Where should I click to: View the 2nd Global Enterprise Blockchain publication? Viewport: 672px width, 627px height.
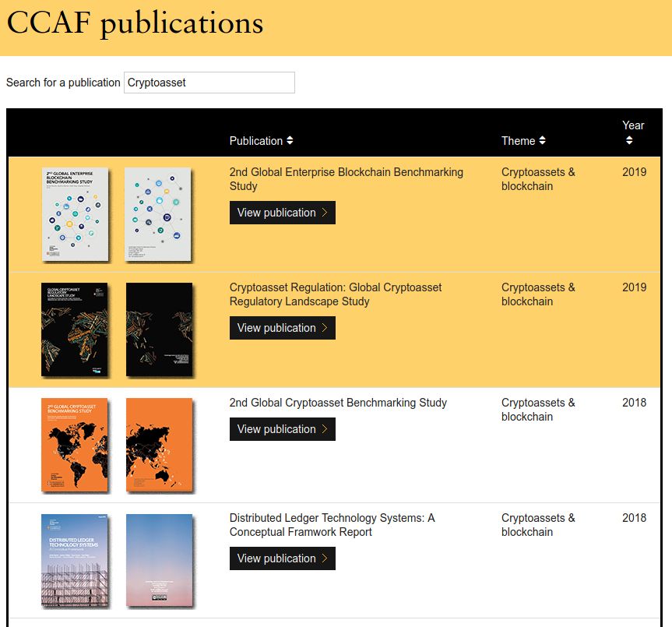[x=282, y=213]
